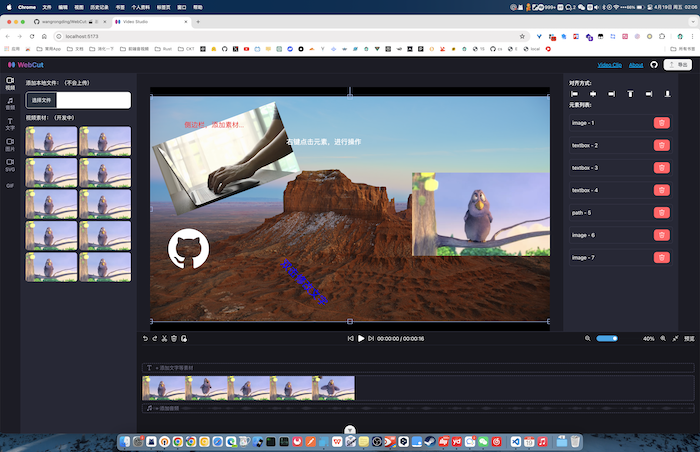
Task: Click the WebCut logo
Action: coord(26,65)
